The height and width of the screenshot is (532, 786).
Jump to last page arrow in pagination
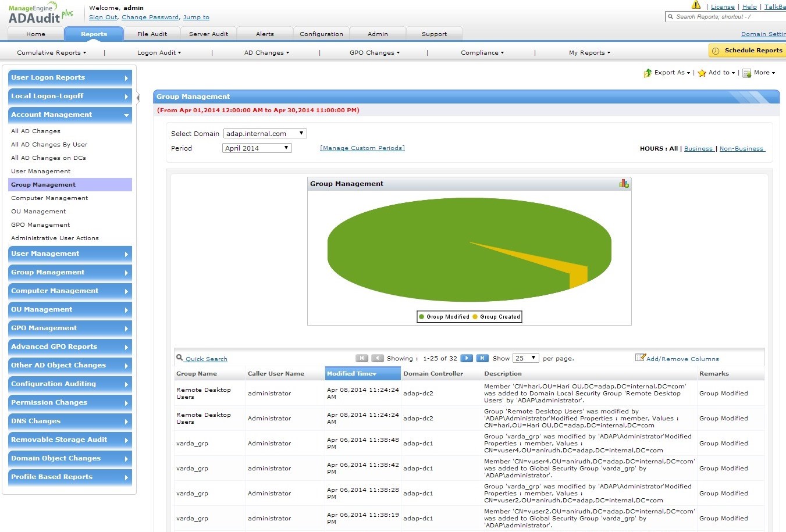click(x=482, y=358)
